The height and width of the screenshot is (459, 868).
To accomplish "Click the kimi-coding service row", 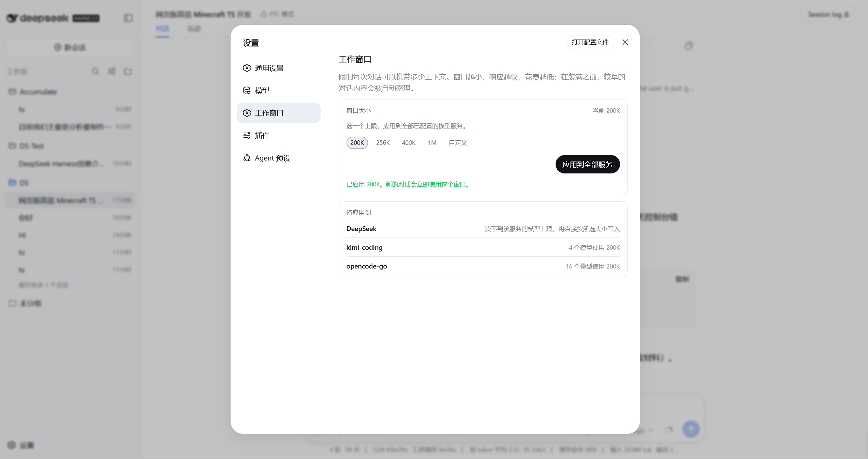I will tap(483, 247).
